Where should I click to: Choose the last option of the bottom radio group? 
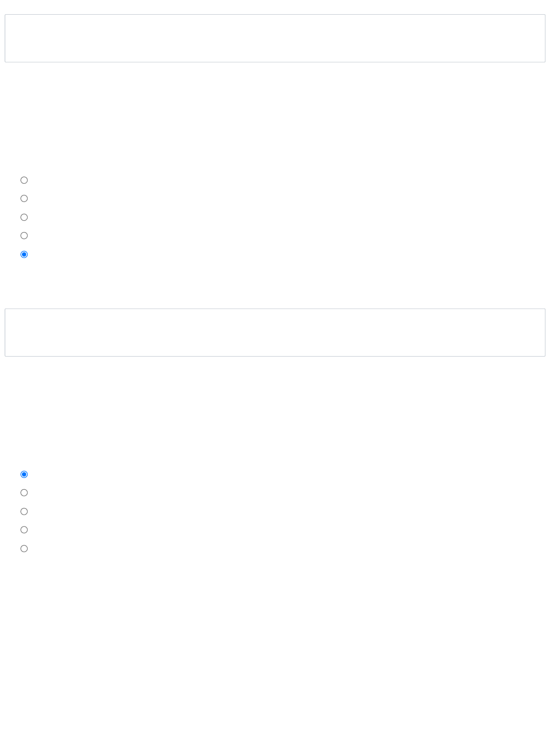click(24, 549)
